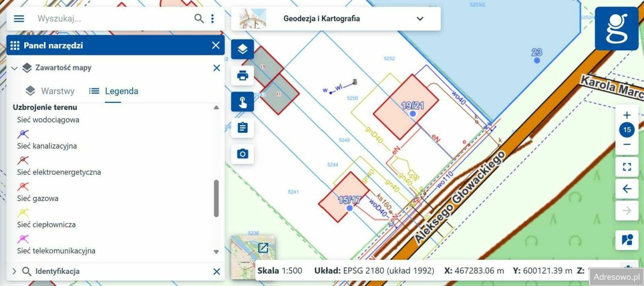644x286 pixels.
Task: Click the layers tool button on map
Action: point(243,49)
